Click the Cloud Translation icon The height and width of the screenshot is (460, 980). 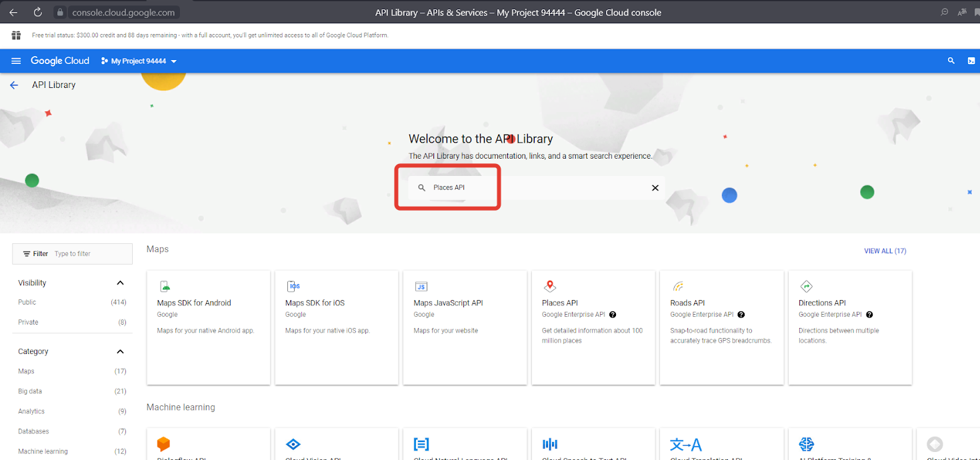[x=686, y=444]
